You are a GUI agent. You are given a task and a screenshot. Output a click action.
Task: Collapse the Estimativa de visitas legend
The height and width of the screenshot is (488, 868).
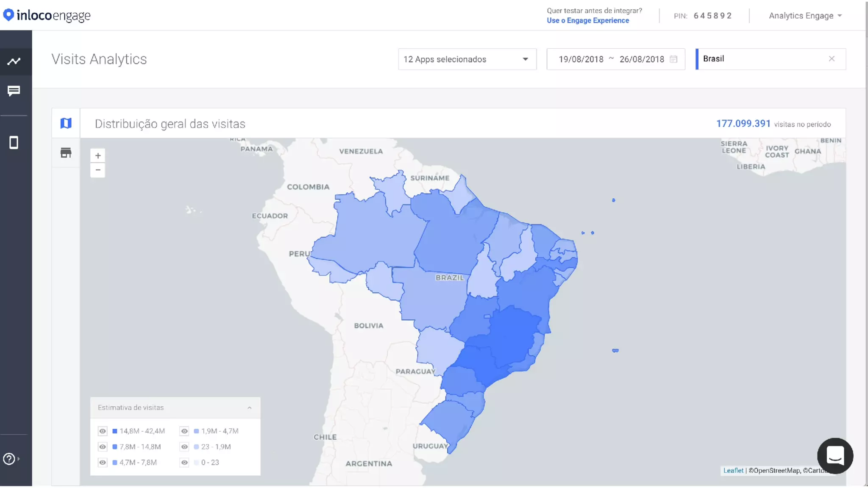tap(249, 408)
